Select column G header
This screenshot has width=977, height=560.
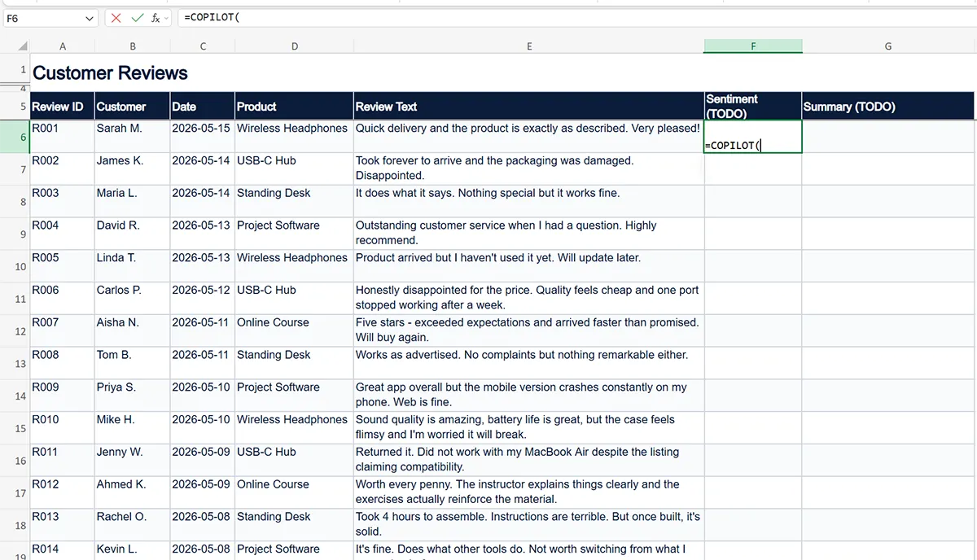(x=888, y=46)
